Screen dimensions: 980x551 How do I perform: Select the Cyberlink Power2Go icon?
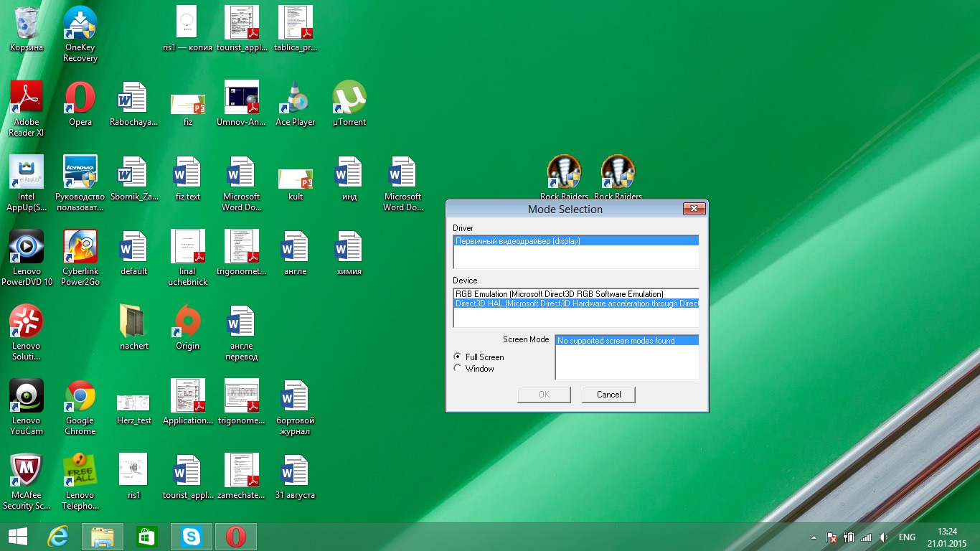(80, 258)
